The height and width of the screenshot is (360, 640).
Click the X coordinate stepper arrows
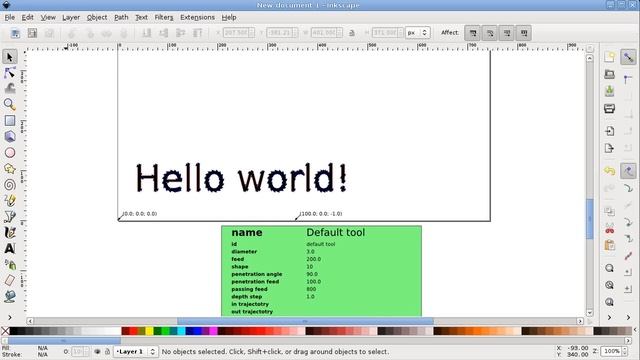(x=251, y=33)
